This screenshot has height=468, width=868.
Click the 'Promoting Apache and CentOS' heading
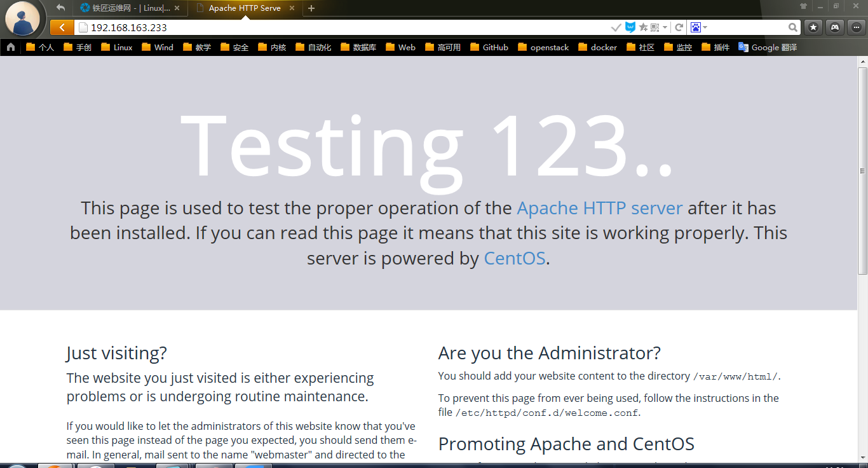click(x=566, y=443)
